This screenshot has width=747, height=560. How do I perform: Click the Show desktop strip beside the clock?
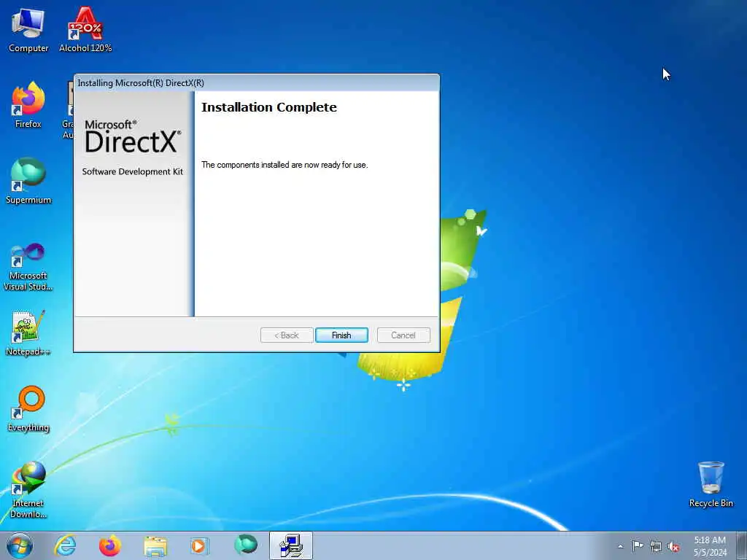742,545
